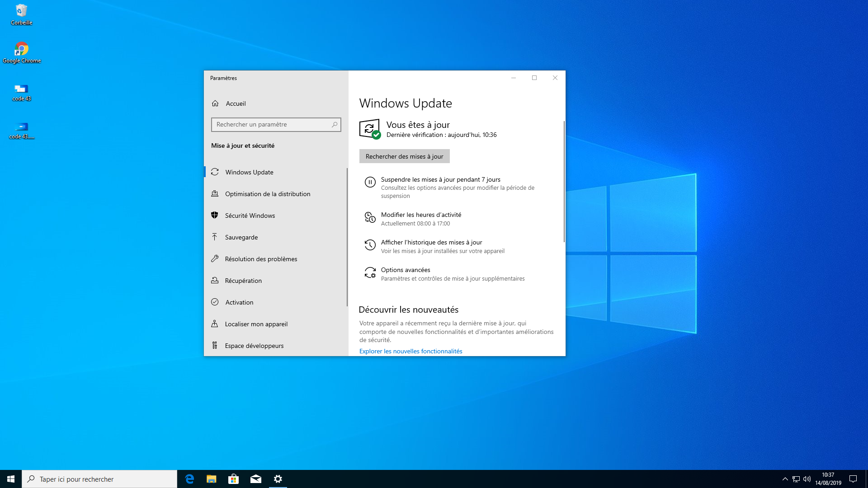Open Microsoft Store from the taskbar

click(x=234, y=479)
